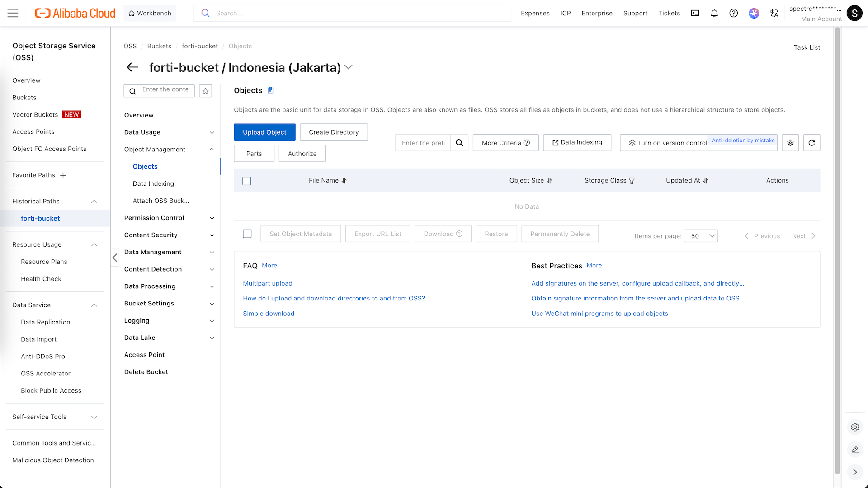Open Access Points in left sidebar

33,131
